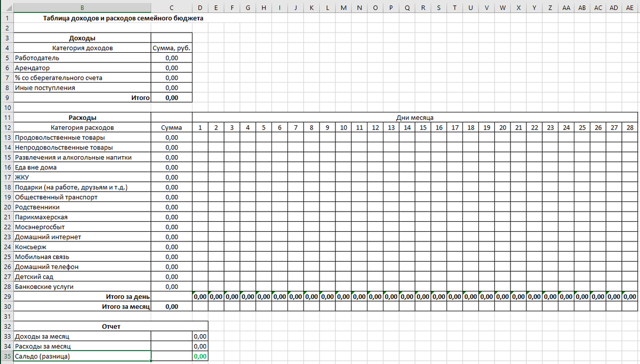Click the day 28 header cell
The image size is (640, 364).
coord(630,127)
